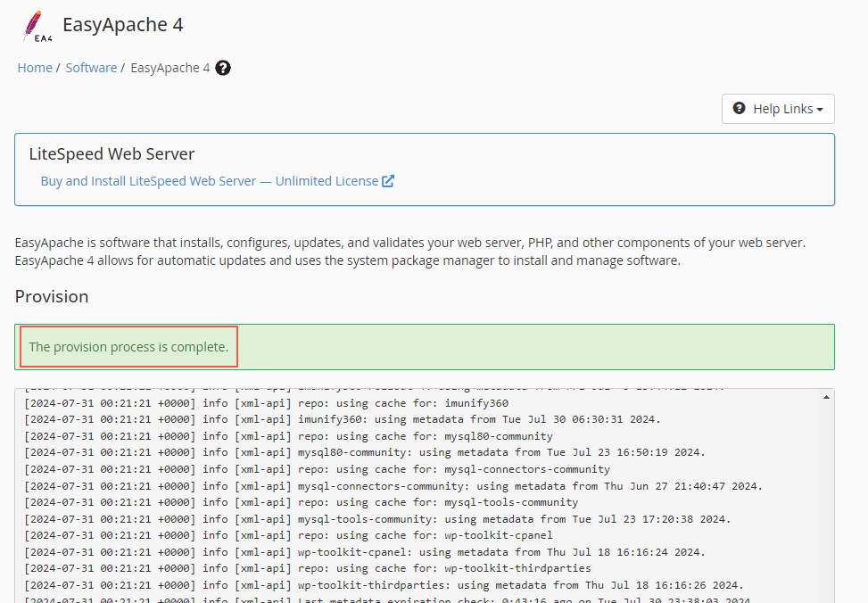Click the log line 'imunify360: using metadata from Tue Jul 30'
The image size is (868, 603).
(342, 419)
